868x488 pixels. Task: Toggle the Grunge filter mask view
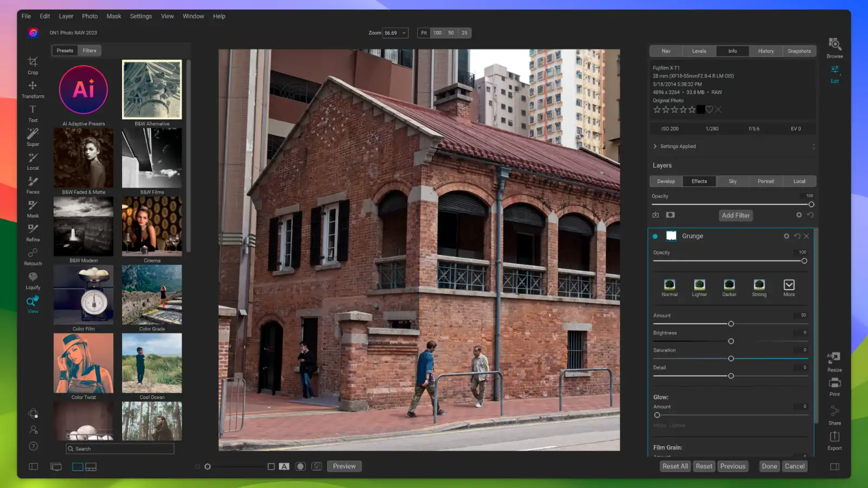[x=671, y=236]
